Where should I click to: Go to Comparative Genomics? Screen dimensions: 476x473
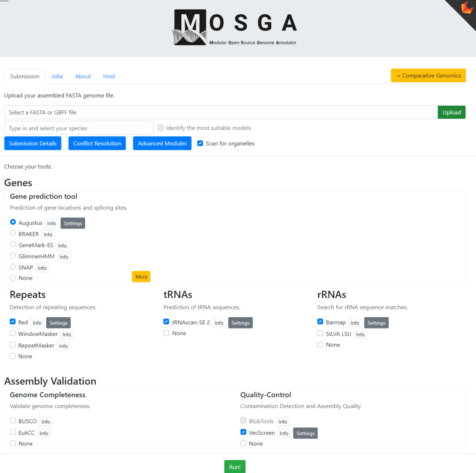pos(428,75)
